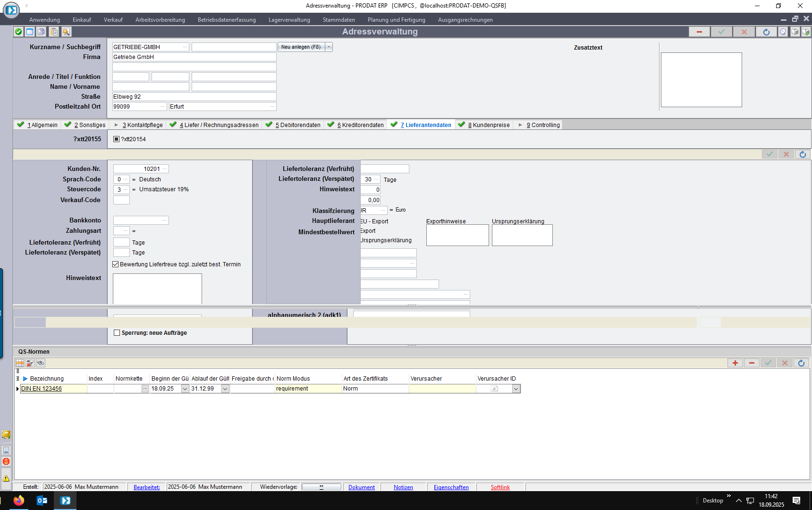
Task: Click the blue refresh arrow in the Adressverwaltung header
Action: click(x=766, y=32)
